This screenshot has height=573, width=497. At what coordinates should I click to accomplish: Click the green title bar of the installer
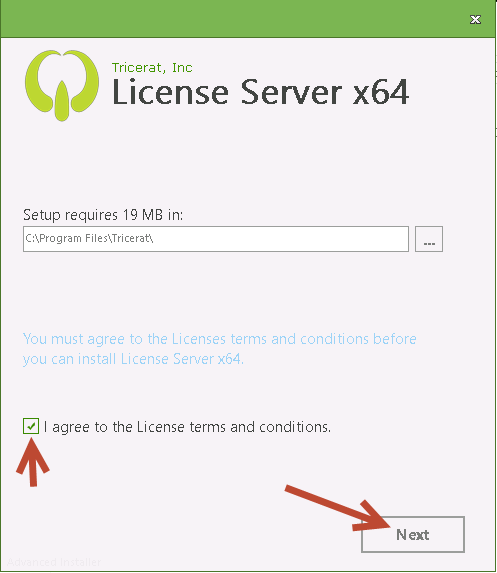click(234, 18)
